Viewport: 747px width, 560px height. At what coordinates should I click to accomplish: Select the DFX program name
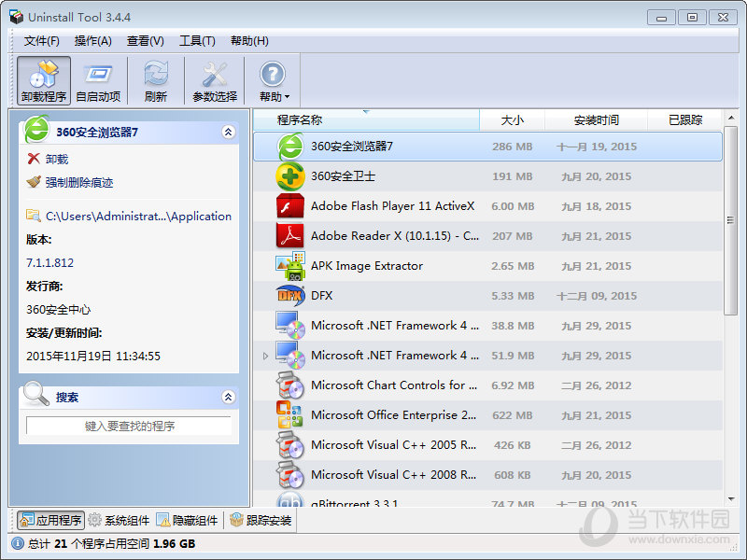point(321,296)
